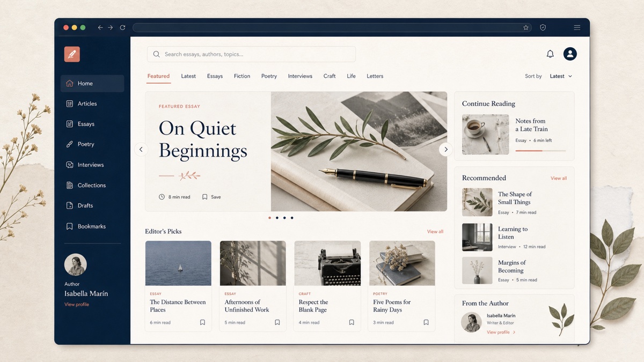Click the Collections icon in sidebar
The width and height of the screenshot is (644, 362).
pyautogui.click(x=69, y=185)
